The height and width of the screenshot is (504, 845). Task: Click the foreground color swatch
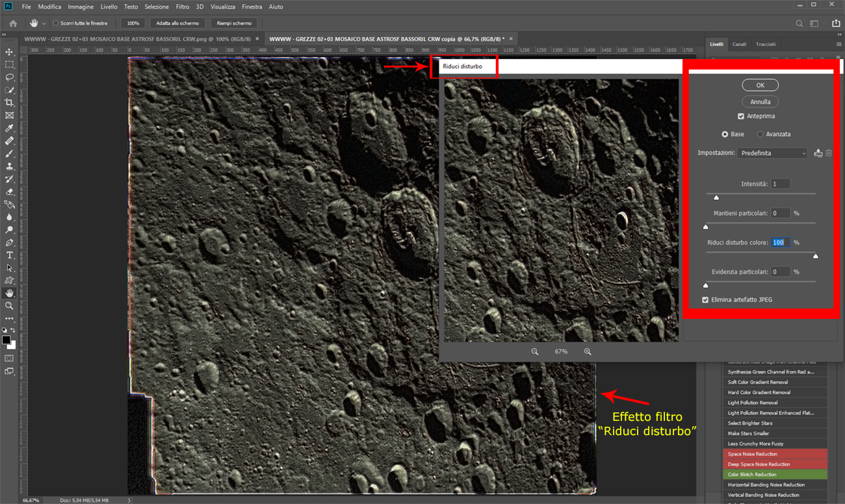coord(6,340)
